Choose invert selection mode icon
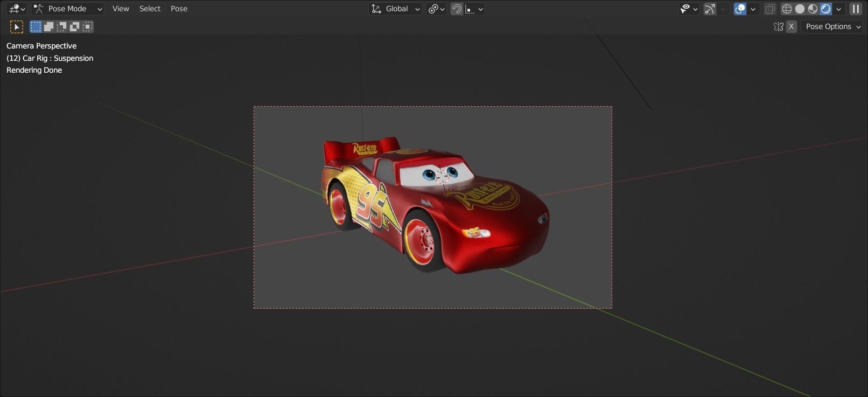The height and width of the screenshot is (397, 868). (x=75, y=26)
